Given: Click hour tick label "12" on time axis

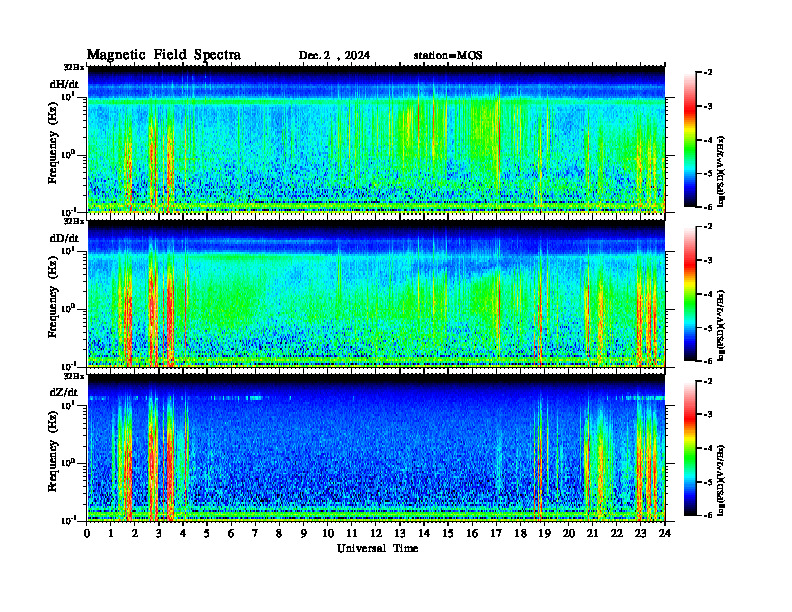Looking at the screenshot, I should point(376,533).
